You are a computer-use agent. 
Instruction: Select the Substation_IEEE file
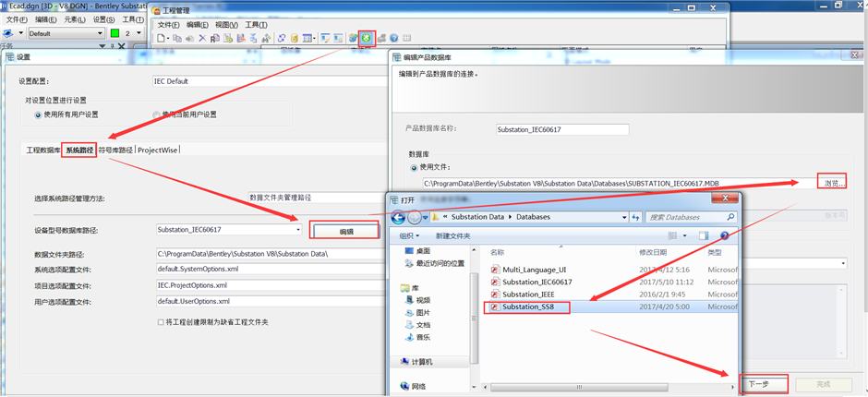pyautogui.click(x=524, y=294)
